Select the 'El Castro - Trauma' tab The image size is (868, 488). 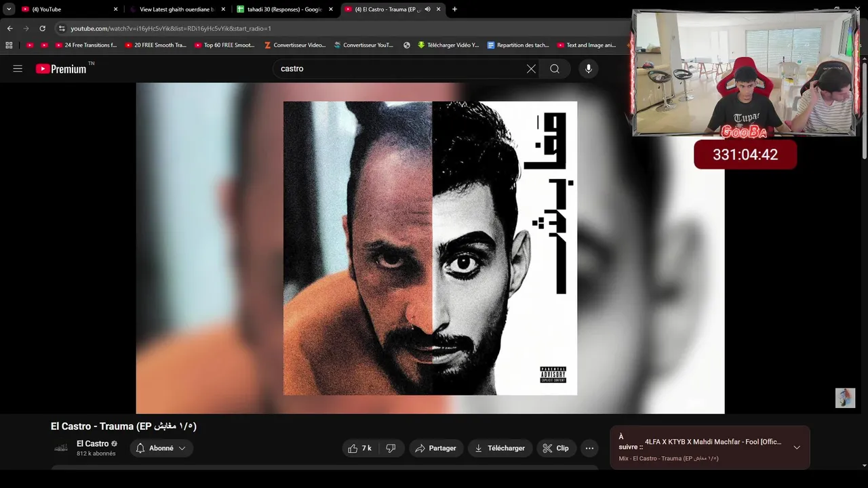coord(392,9)
